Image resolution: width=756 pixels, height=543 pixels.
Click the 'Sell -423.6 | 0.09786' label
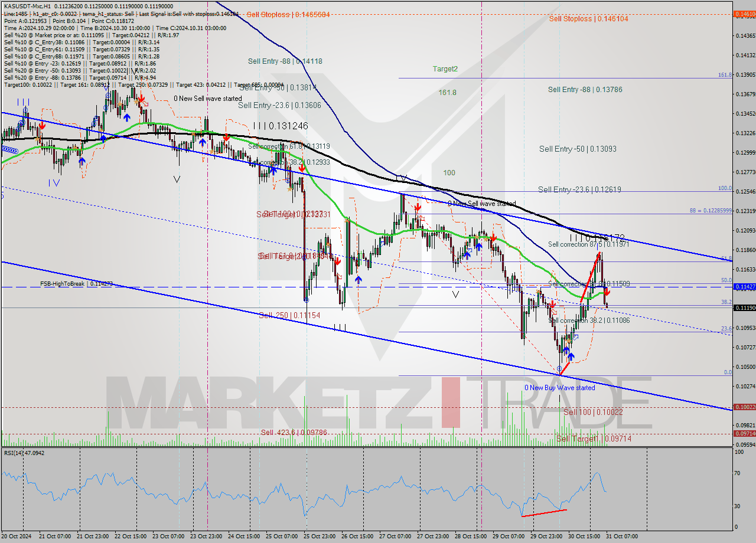[x=294, y=433]
